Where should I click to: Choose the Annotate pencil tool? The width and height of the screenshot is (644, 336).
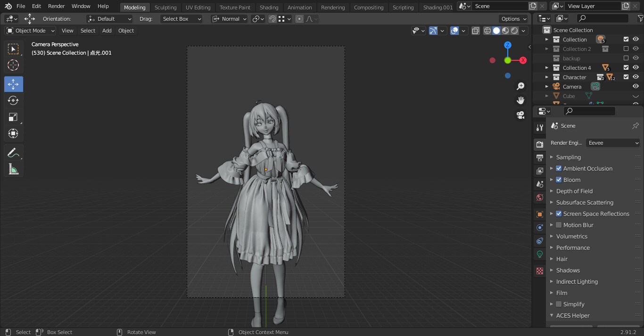(x=13, y=153)
